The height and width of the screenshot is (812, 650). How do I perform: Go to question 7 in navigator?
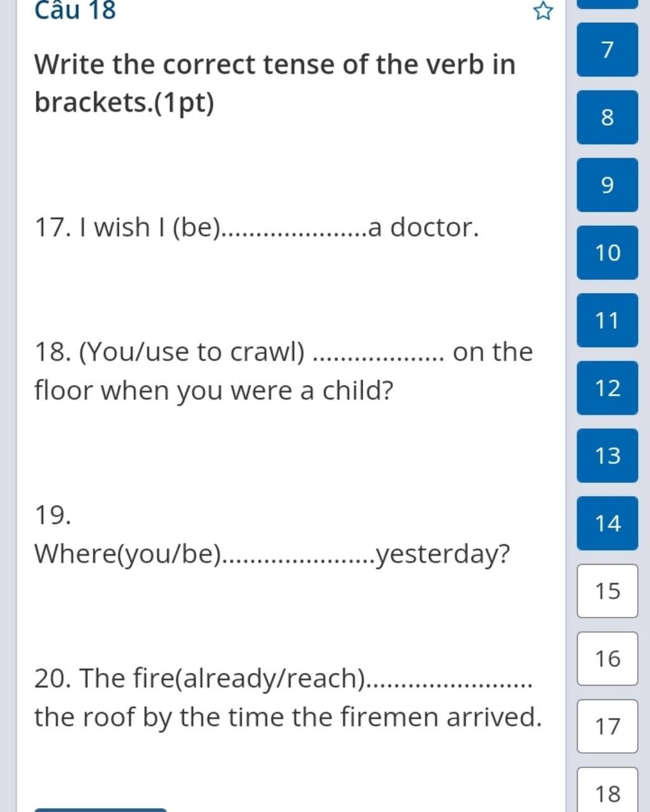coord(607,49)
